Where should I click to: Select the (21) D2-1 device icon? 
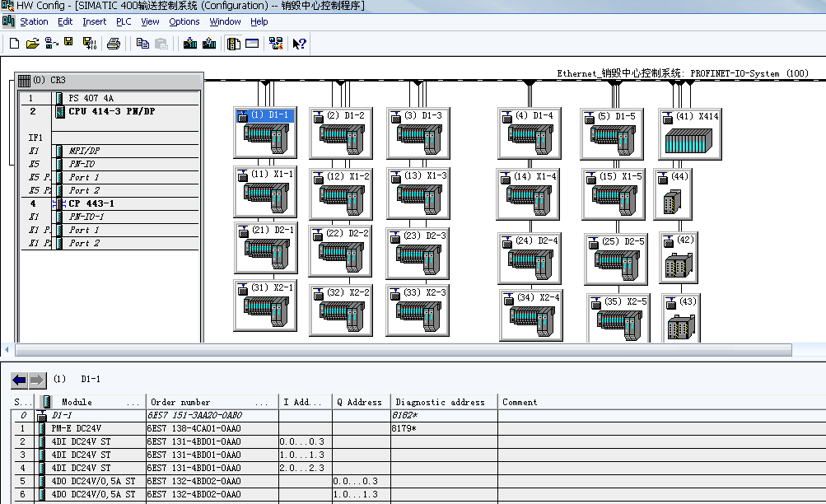265,248
